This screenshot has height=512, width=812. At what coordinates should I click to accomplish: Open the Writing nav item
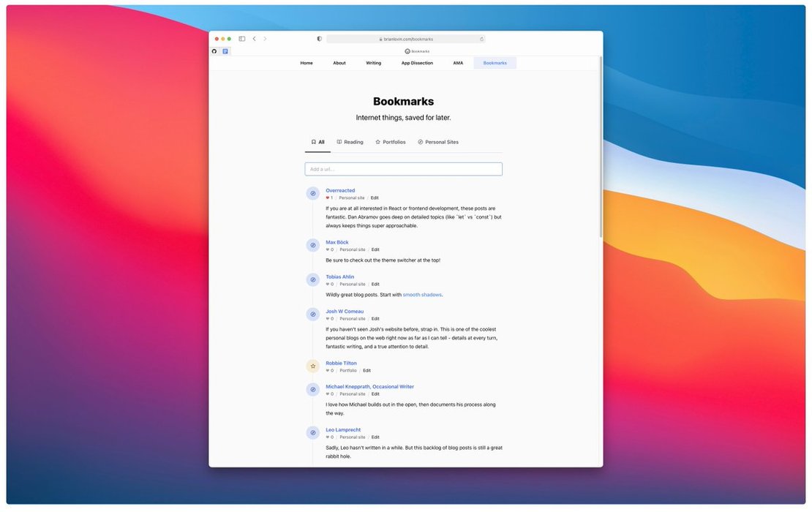[x=373, y=63]
